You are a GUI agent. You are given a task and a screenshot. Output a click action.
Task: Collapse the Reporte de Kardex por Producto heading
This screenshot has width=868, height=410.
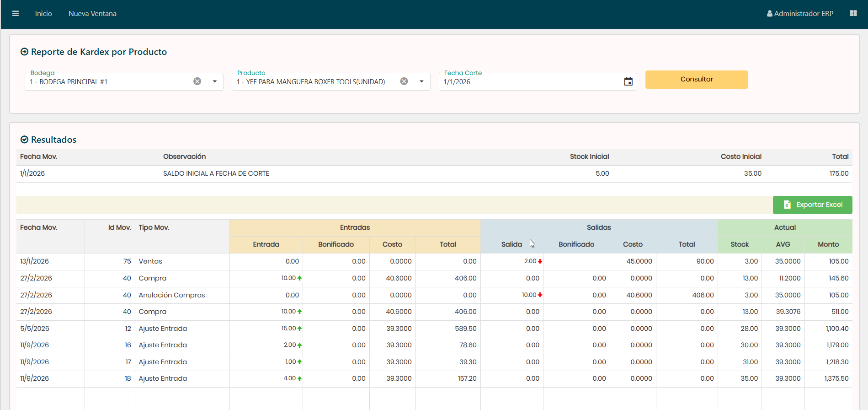(x=94, y=52)
